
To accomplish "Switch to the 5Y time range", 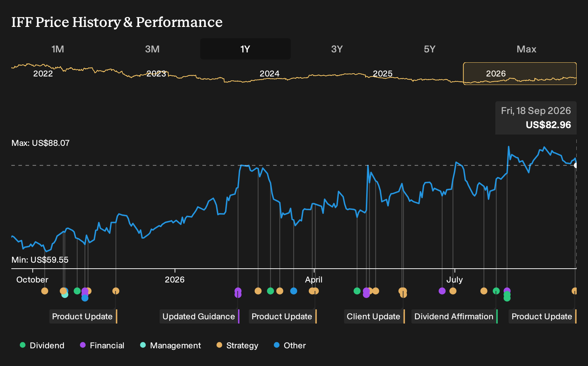I will [x=430, y=49].
